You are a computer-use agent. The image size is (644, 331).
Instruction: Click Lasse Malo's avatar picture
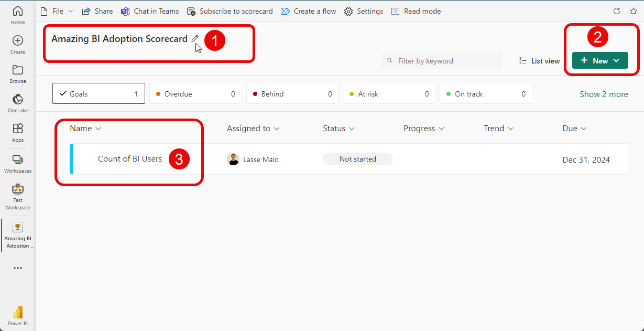(x=233, y=159)
